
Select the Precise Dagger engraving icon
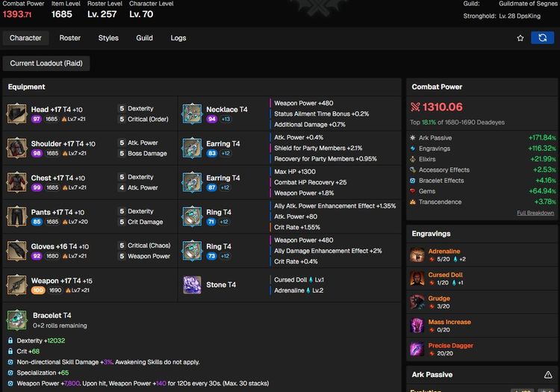(x=417, y=349)
